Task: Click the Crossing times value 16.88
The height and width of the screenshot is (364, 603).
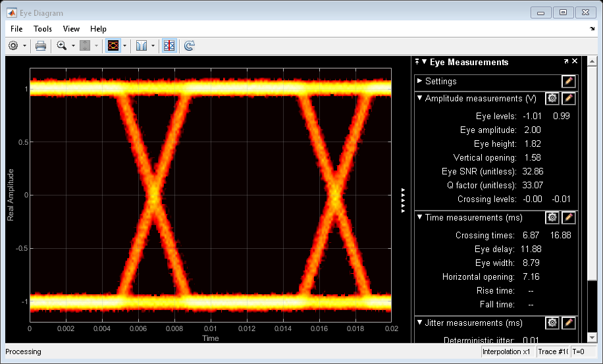Action: [561, 235]
